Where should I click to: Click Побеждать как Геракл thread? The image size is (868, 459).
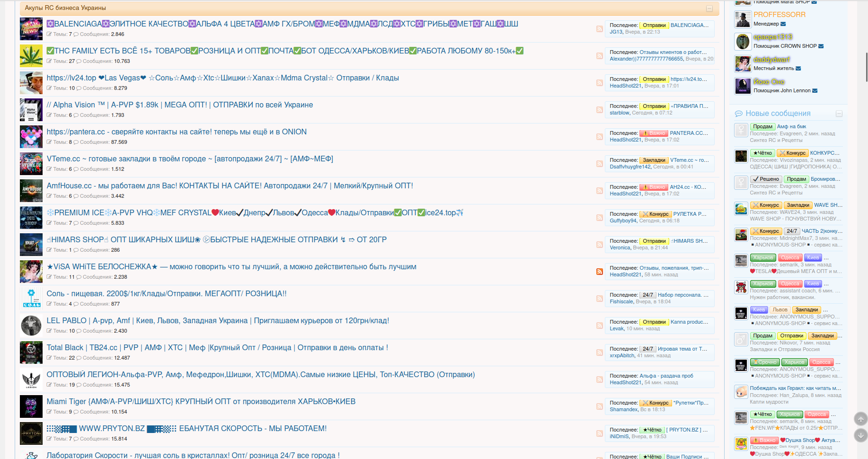coord(795,388)
